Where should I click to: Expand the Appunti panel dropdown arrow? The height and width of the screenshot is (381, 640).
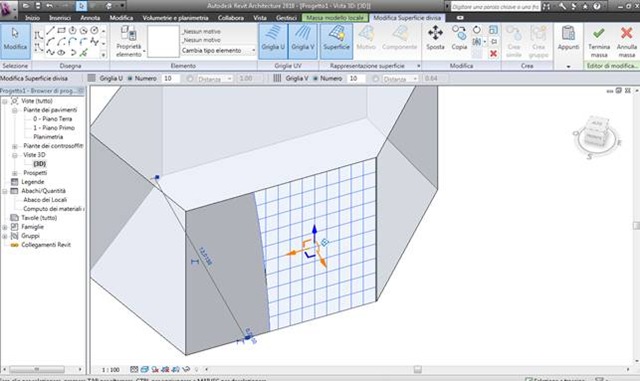pyautogui.click(x=568, y=66)
